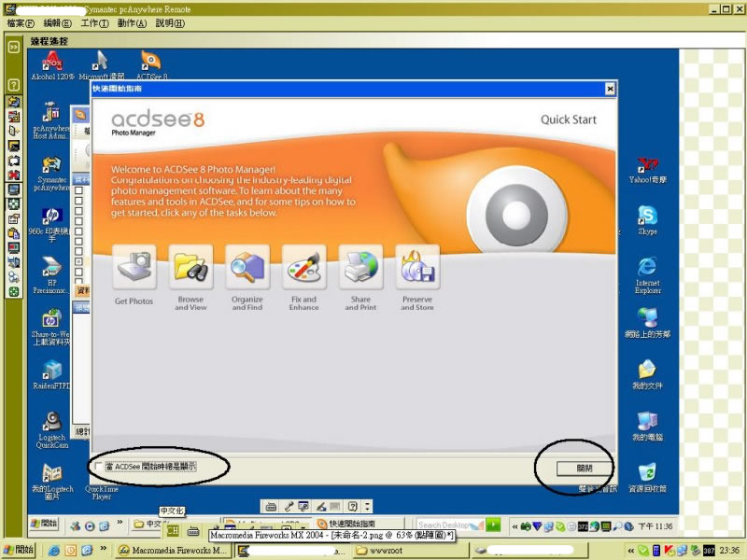Click the Internet Explorer icon in the local quick launch
The width and height of the screenshot is (747, 560).
tap(54, 551)
